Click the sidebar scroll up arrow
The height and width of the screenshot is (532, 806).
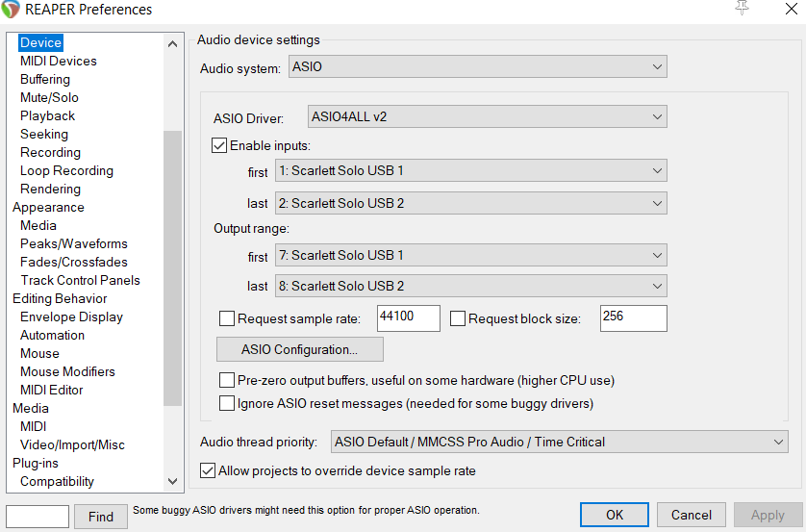[173, 44]
